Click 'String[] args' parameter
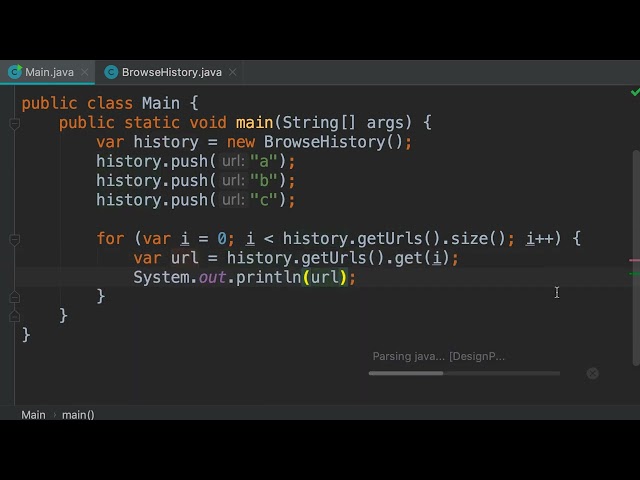This screenshot has width=640, height=480. click(347, 122)
